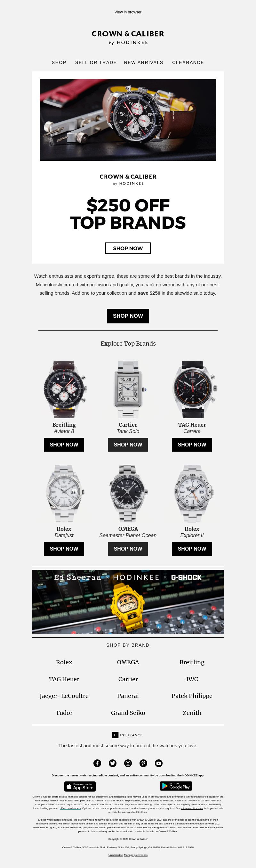Click the Unsubscribe link in the footer
This screenshot has width=256, height=868.
click(x=116, y=855)
